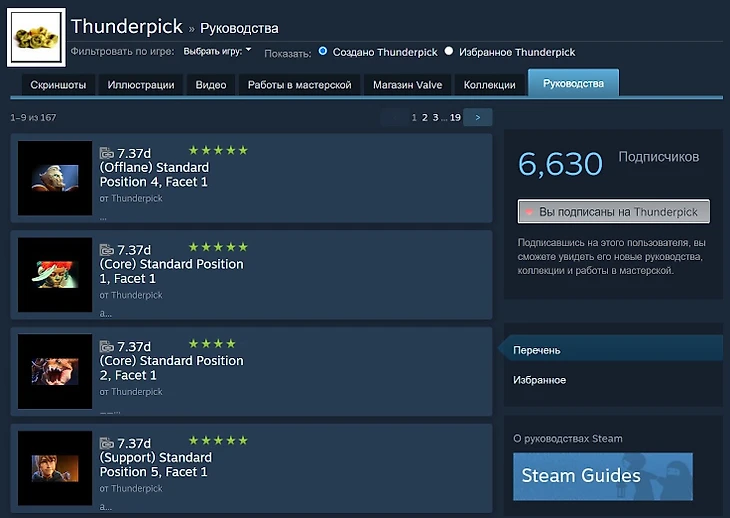This screenshot has width=730, height=518.
Task: Open the Избранное sidebar section
Action: 539,380
